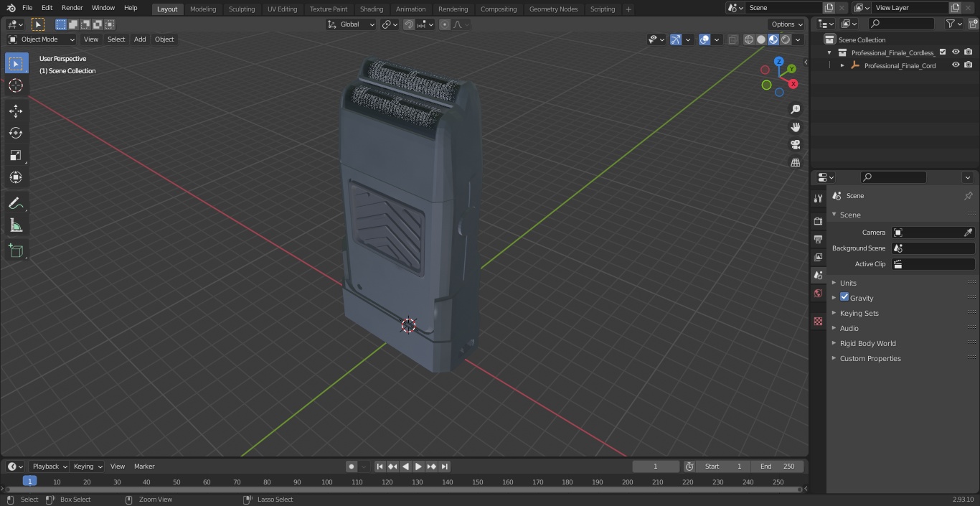
Task: Disable render for Professional_Finale_Cord object
Action: pyautogui.click(x=969, y=65)
